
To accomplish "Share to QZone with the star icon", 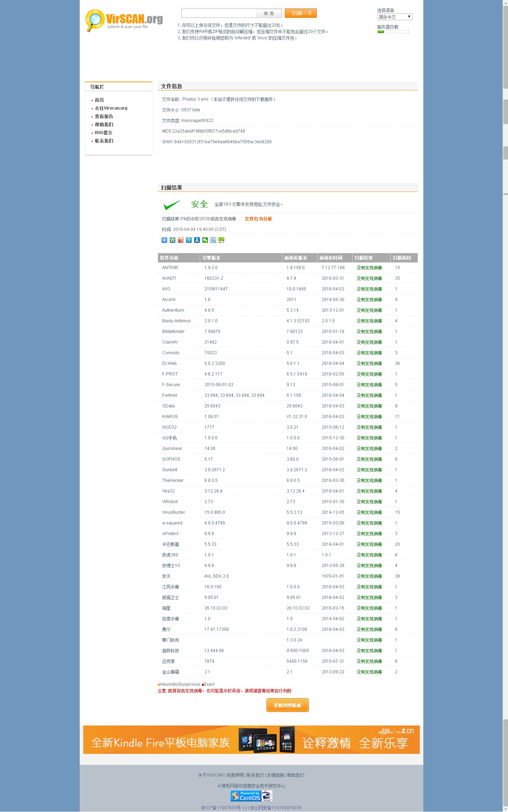I will pos(173,240).
